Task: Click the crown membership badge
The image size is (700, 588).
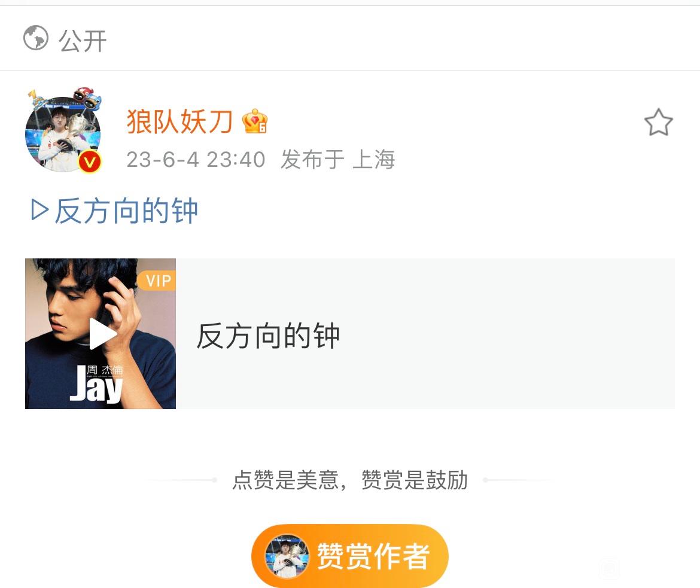Action: coord(254,121)
